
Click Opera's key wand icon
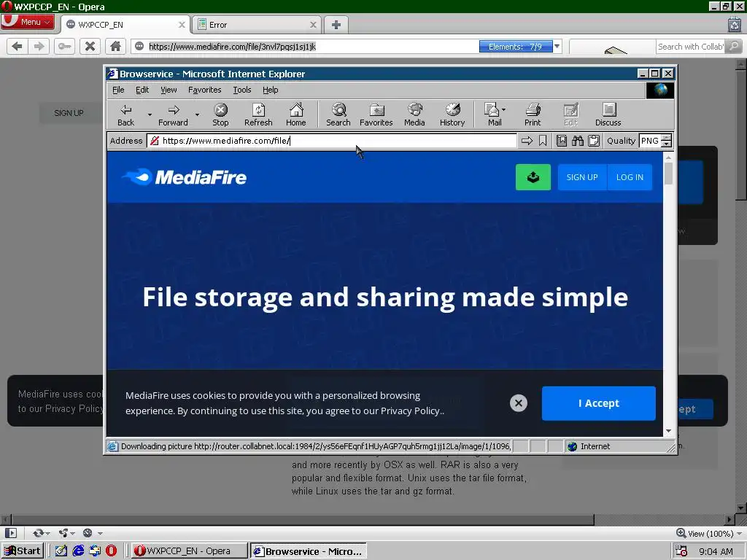[x=64, y=46]
